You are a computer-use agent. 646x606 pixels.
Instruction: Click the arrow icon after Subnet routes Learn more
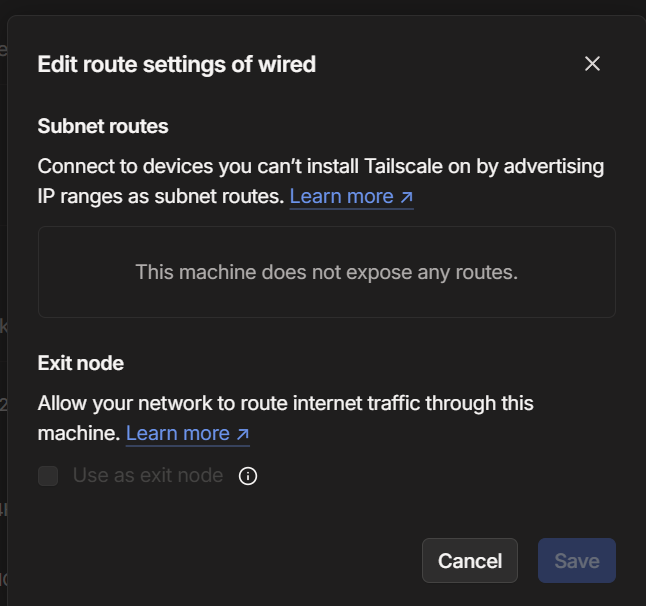(x=405, y=197)
